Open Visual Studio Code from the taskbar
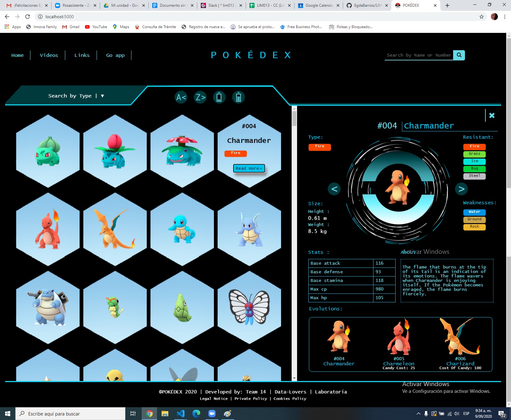The image size is (511, 420). (181, 414)
